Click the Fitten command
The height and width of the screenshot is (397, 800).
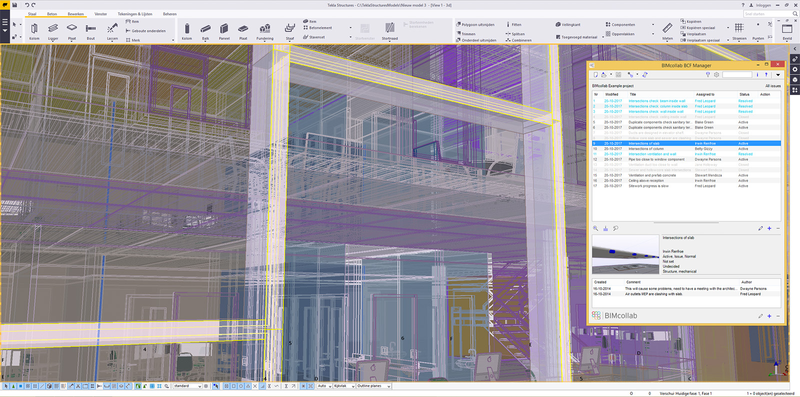click(x=514, y=24)
